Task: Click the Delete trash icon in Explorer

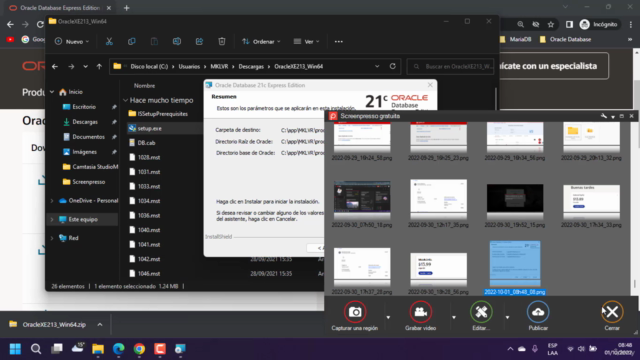Action: point(222,41)
